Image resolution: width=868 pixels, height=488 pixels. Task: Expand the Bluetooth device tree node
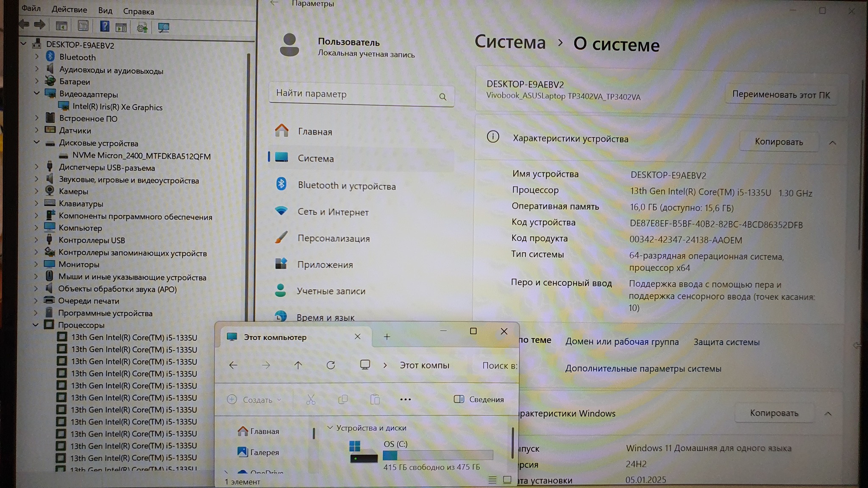37,56
